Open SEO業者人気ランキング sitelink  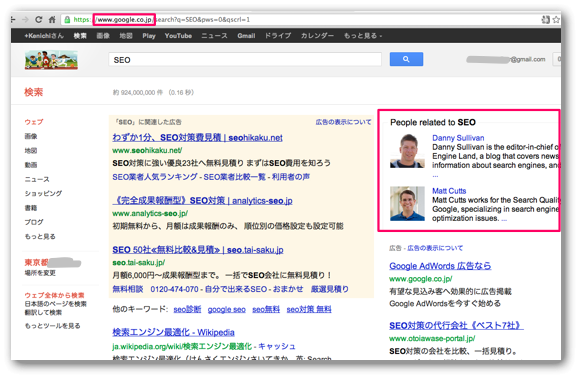155,177
